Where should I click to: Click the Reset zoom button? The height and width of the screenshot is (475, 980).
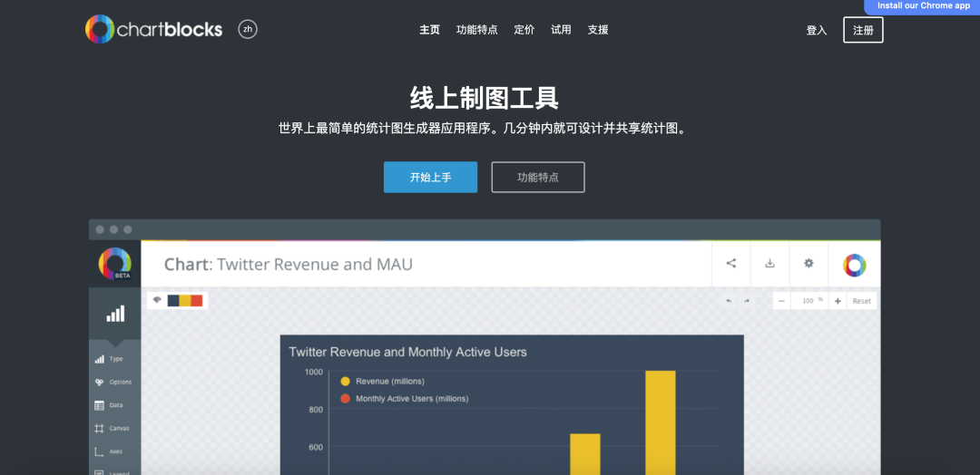click(862, 301)
